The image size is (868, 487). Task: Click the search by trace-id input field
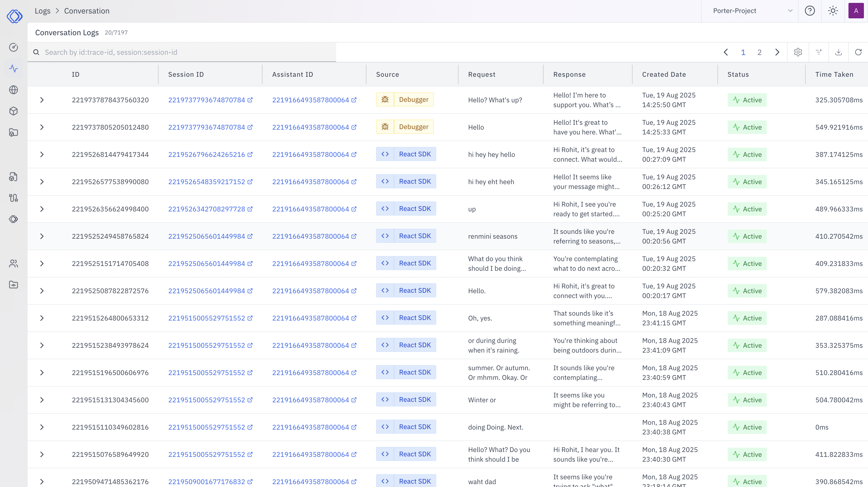[182, 52]
